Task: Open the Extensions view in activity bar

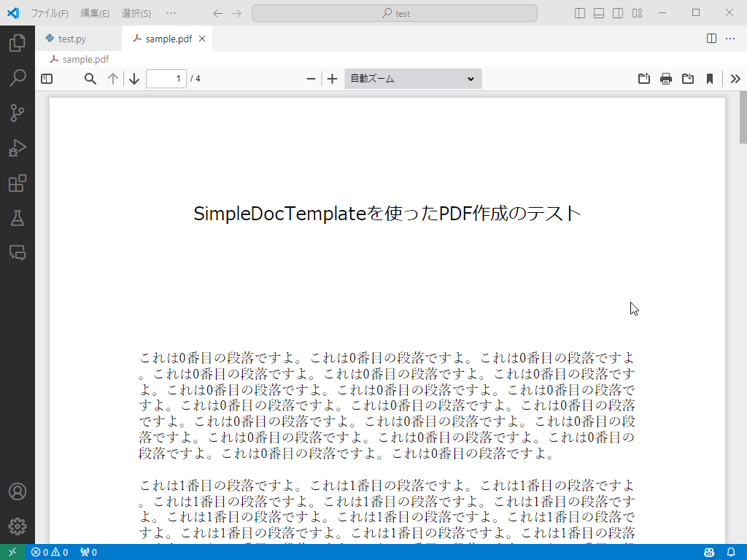Action: click(x=18, y=183)
